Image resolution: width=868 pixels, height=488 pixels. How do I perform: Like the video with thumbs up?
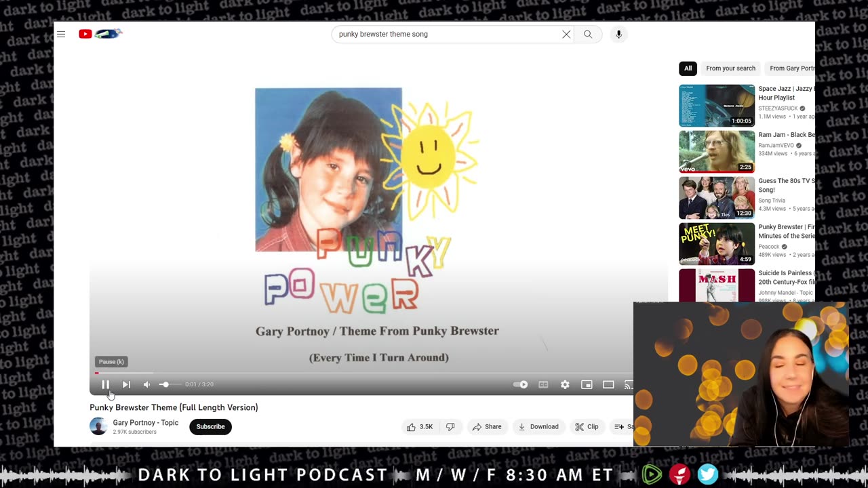click(421, 426)
